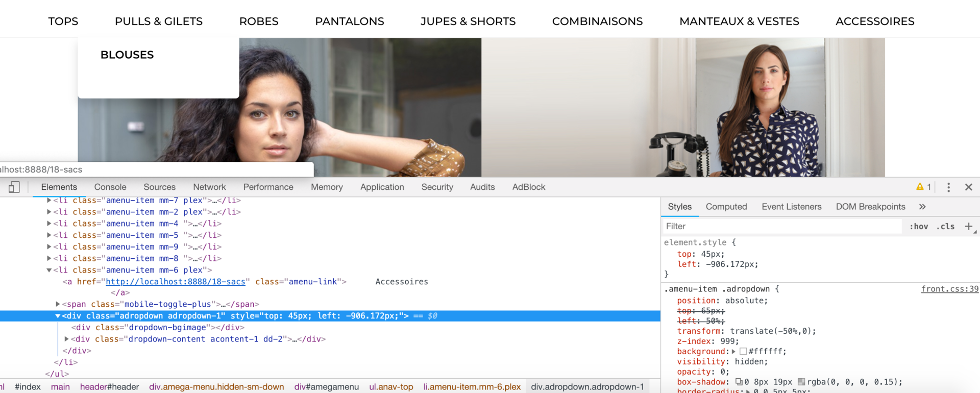Toggle the device toolbar icon in DevTools
Viewport: 980px width, 393px height.
point(14,187)
